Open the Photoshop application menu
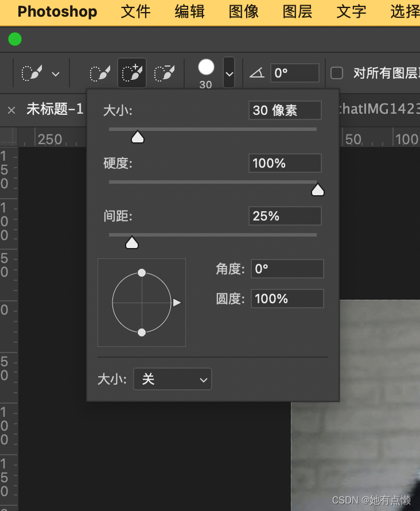The image size is (420, 511). (x=57, y=11)
